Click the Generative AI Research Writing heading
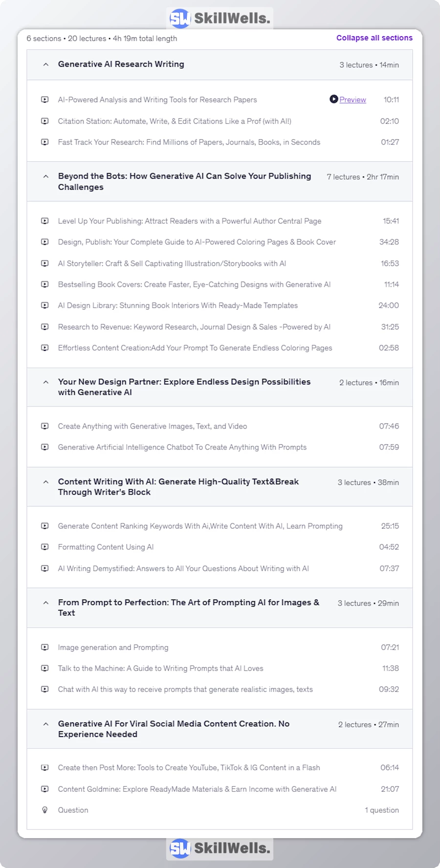Screen dimensions: 440x868 coord(121,64)
